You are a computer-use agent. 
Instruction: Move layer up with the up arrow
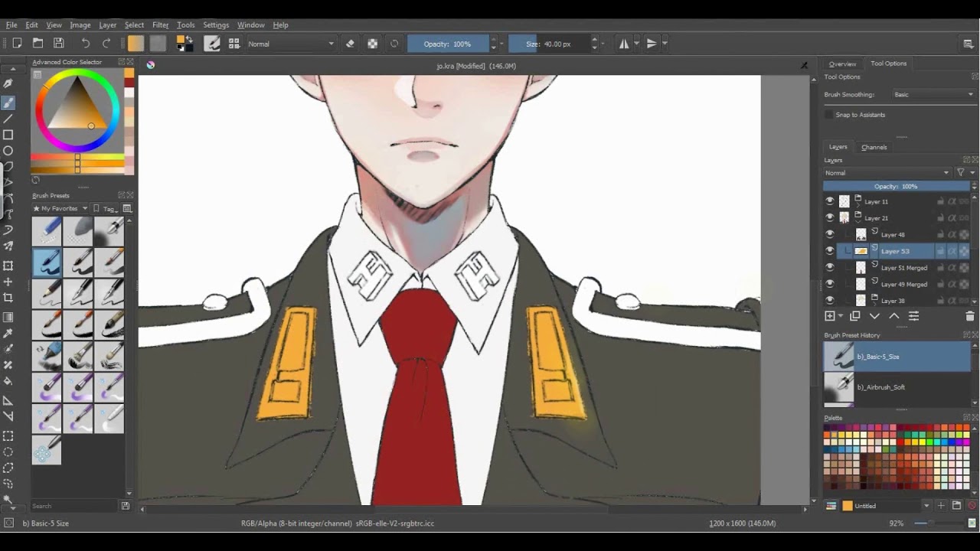point(893,316)
